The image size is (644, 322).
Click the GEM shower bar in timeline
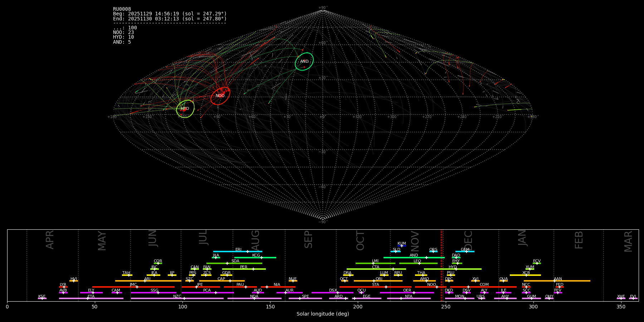[465, 252]
